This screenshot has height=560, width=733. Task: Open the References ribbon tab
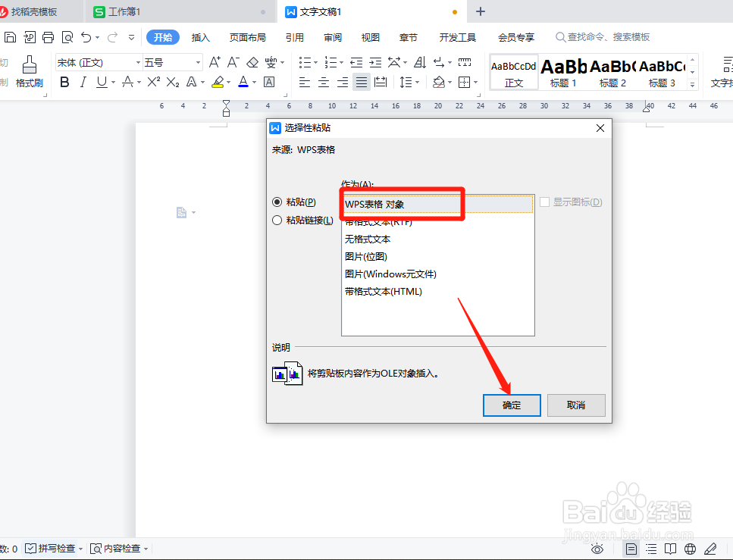coord(295,37)
